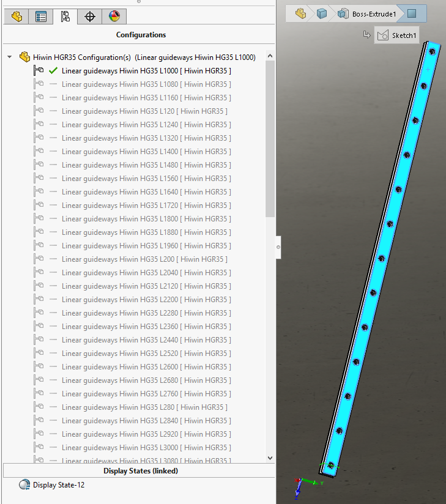
Task: Select the configuration Linear guideways Hiwin HG35 L1720
Action: (x=146, y=206)
